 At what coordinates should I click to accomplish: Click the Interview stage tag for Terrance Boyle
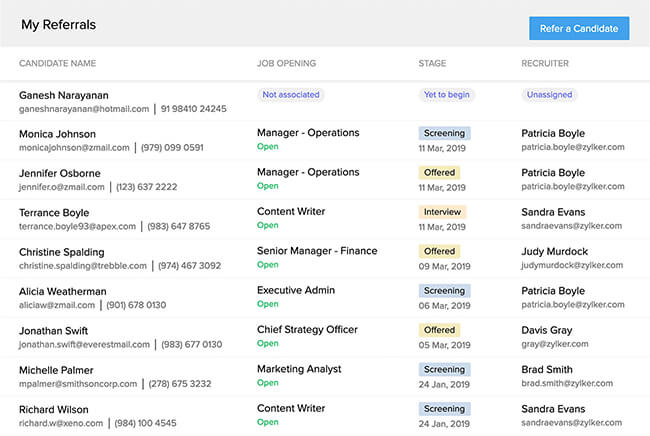click(x=442, y=212)
